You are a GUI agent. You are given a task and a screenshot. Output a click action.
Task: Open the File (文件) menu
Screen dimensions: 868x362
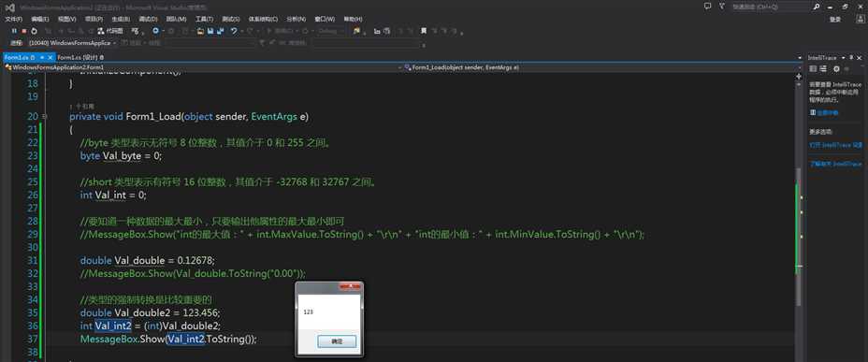[14, 19]
